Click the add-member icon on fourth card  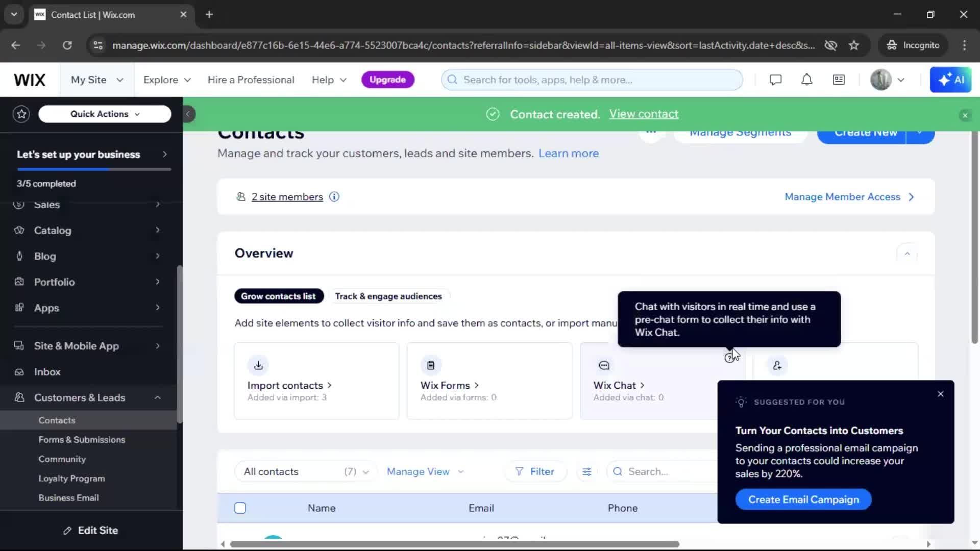pos(777,365)
